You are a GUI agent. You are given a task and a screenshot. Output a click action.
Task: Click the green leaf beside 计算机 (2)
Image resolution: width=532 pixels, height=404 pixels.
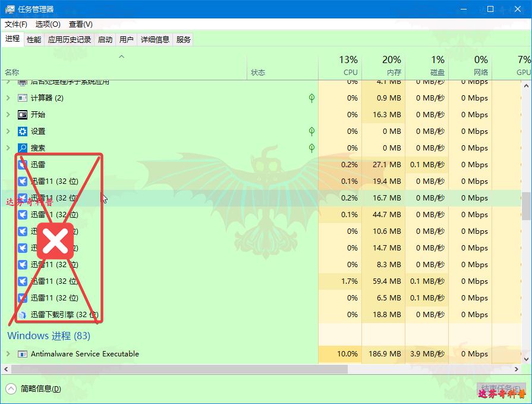click(311, 98)
